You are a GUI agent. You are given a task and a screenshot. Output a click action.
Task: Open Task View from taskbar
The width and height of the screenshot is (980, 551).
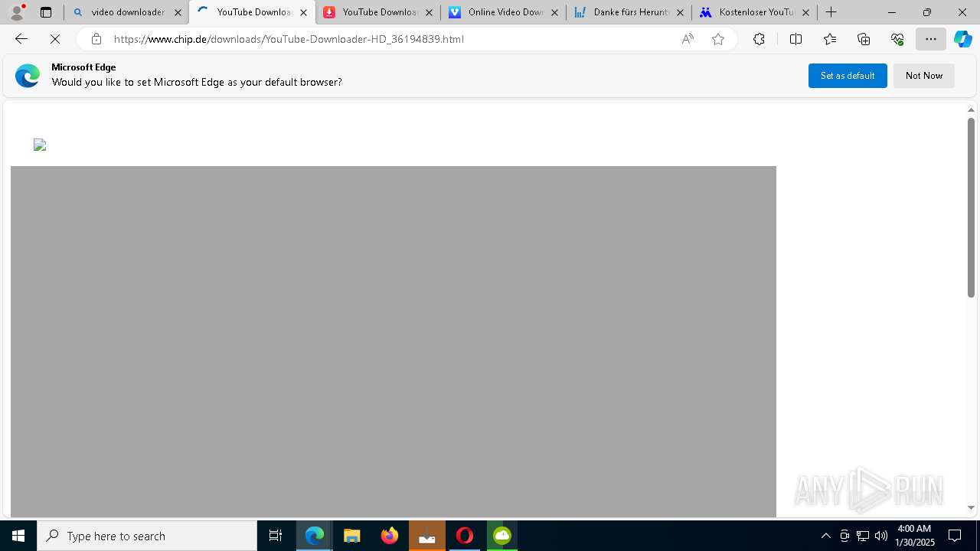276,536
